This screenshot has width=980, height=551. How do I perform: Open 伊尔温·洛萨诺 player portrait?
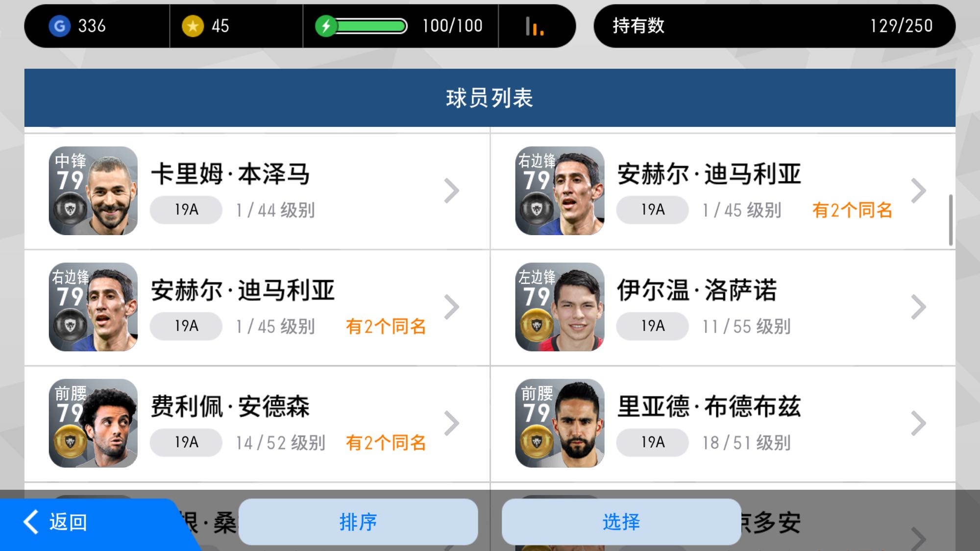[x=560, y=307]
